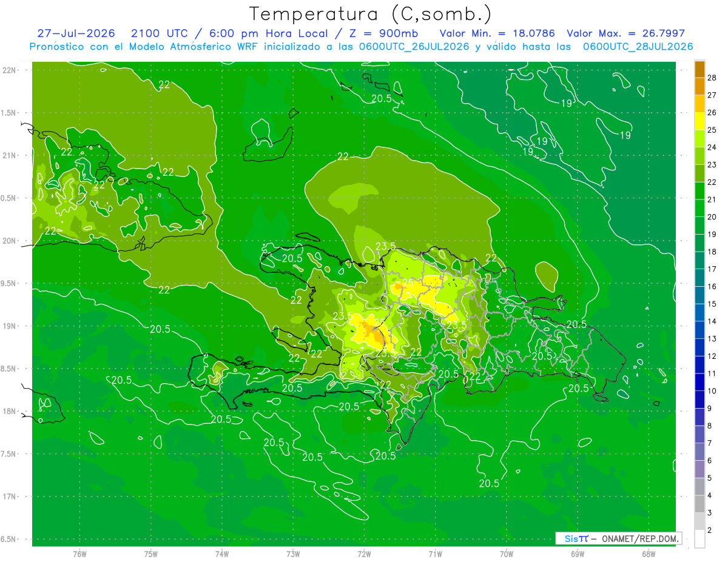This screenshot has height=562, width=728.
Task: Click the '74W' longitude axis label
Action: pyautogui.click(x=222, y=554)
